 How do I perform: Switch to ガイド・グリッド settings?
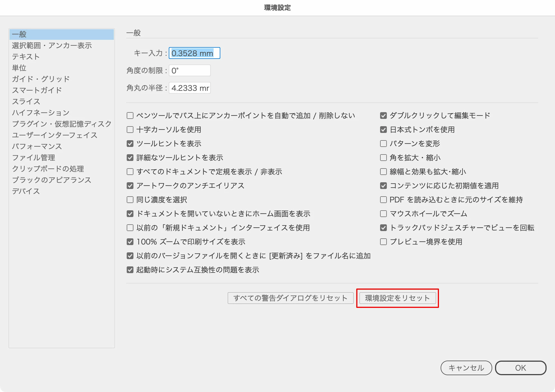coord(41,79)
